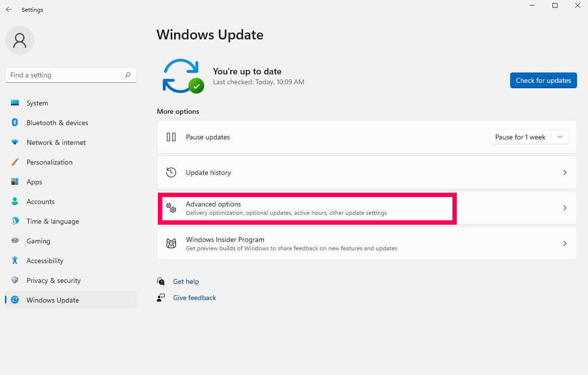Click the Give feedback person icon
Screen dimensions: 588x375
161,298
